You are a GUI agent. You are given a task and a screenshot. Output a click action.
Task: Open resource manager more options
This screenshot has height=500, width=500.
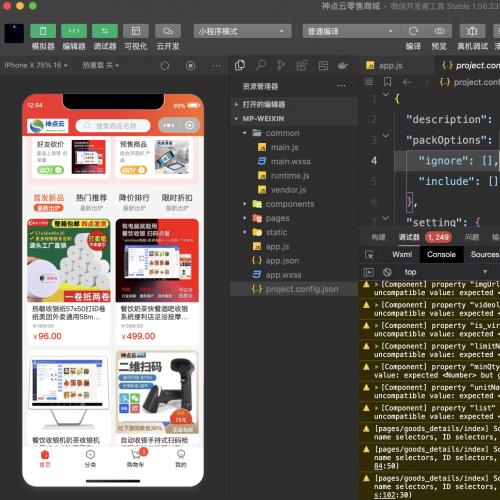click(x=341, y=86)
